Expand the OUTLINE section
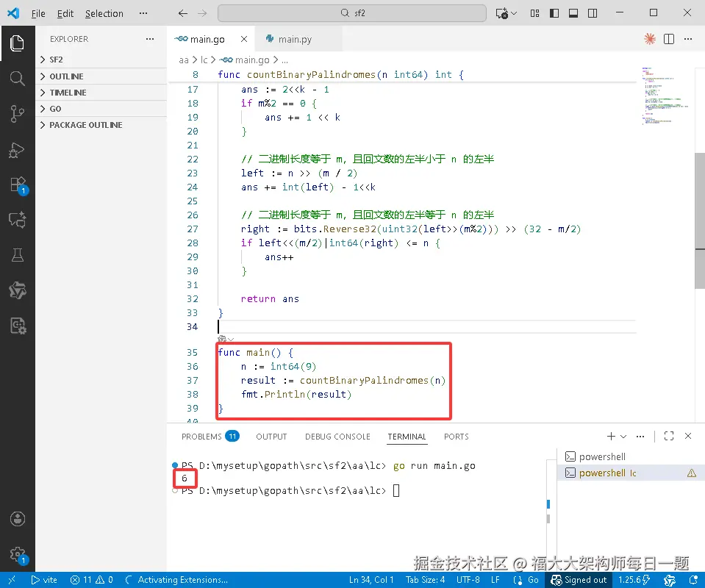Screen dimensions: 705x588 tap(101, 76)
